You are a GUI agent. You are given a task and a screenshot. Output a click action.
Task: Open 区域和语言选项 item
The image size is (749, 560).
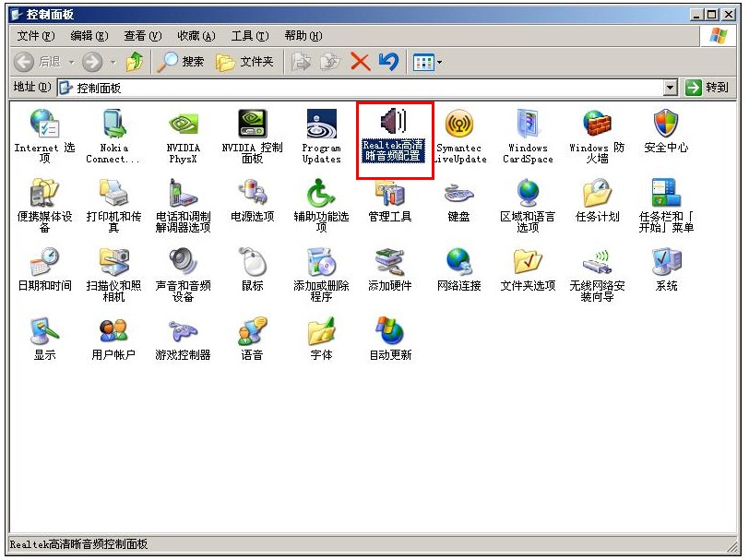coord(528,205)
